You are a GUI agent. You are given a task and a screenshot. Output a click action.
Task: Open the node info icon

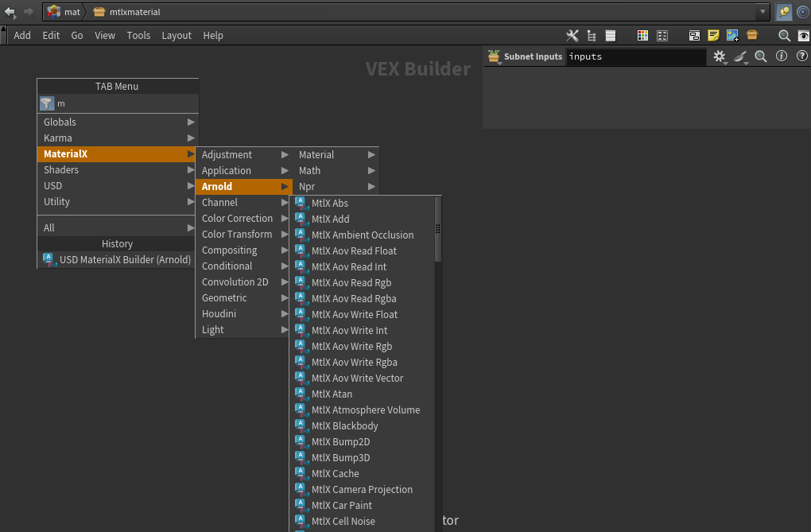(782, 56)
